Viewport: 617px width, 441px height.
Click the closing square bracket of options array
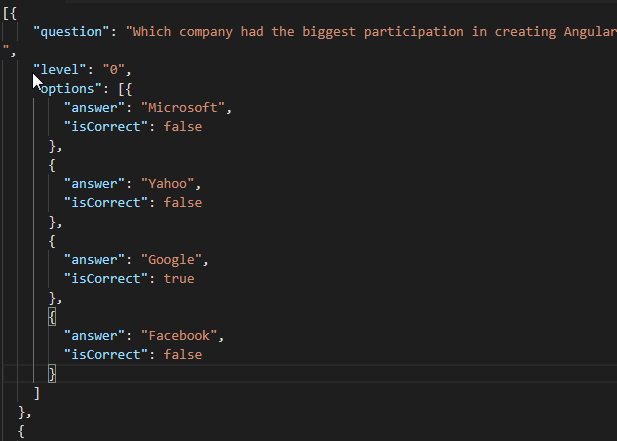pos(37,393)
